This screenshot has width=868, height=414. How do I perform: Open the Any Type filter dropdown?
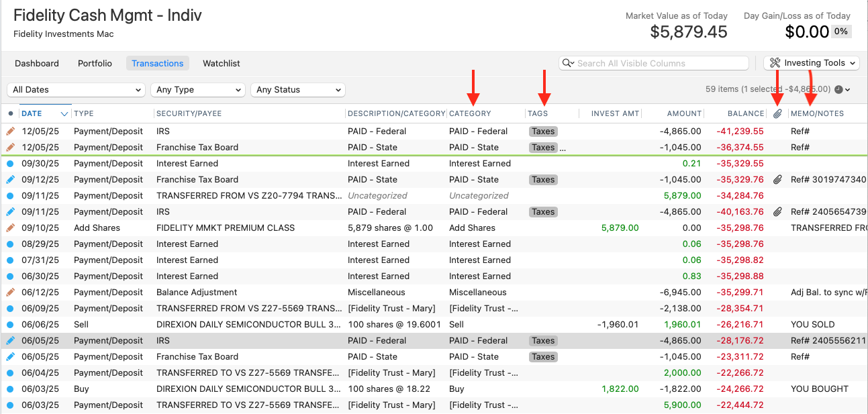click(199, 90)
